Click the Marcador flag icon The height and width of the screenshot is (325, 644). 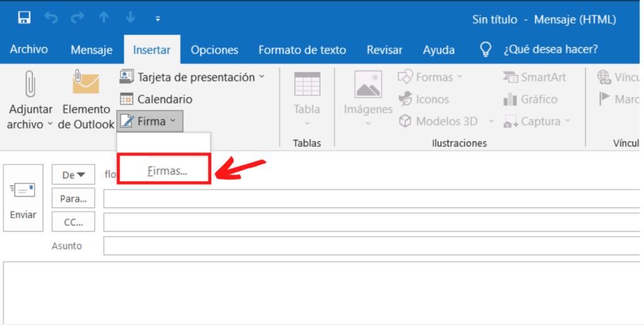coord(604,99)
